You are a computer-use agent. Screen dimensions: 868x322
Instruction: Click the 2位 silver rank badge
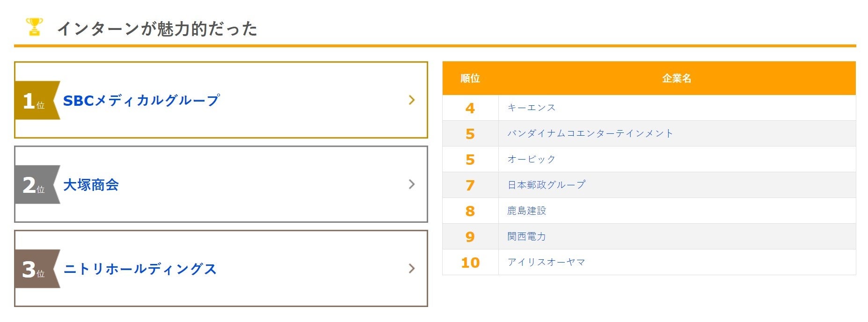[36, 184]
